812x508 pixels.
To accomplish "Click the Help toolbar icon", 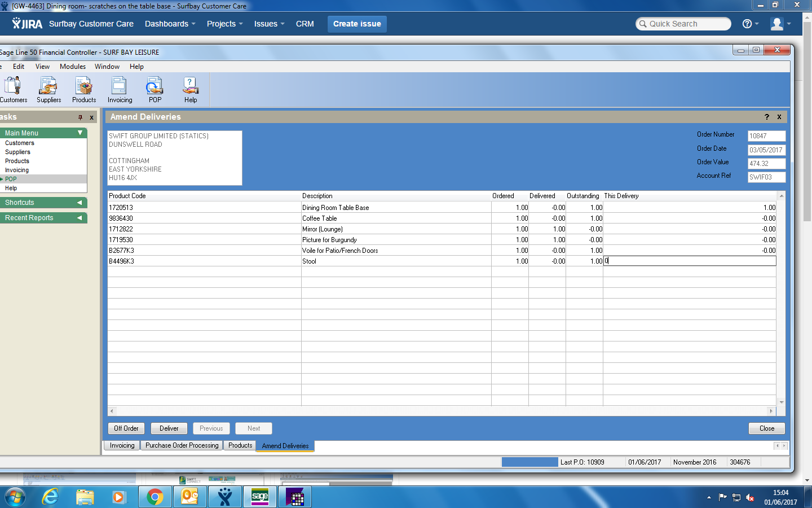I will point(191,90).
